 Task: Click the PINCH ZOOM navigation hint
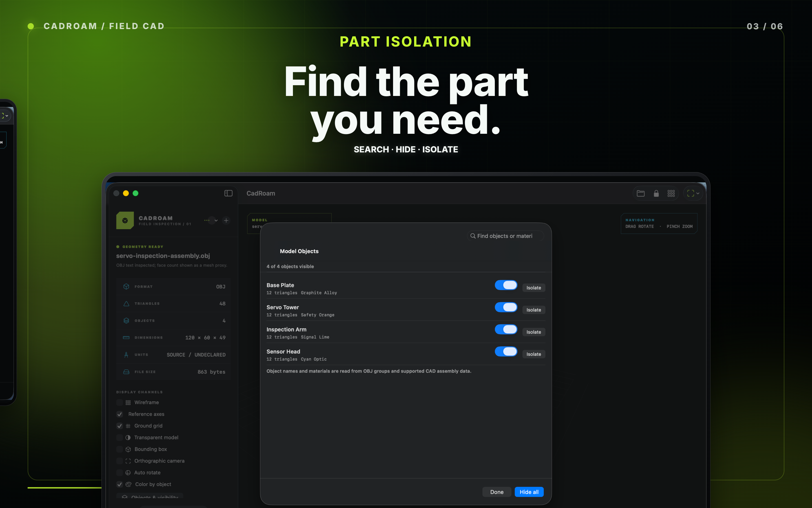[x=679, y=227]
